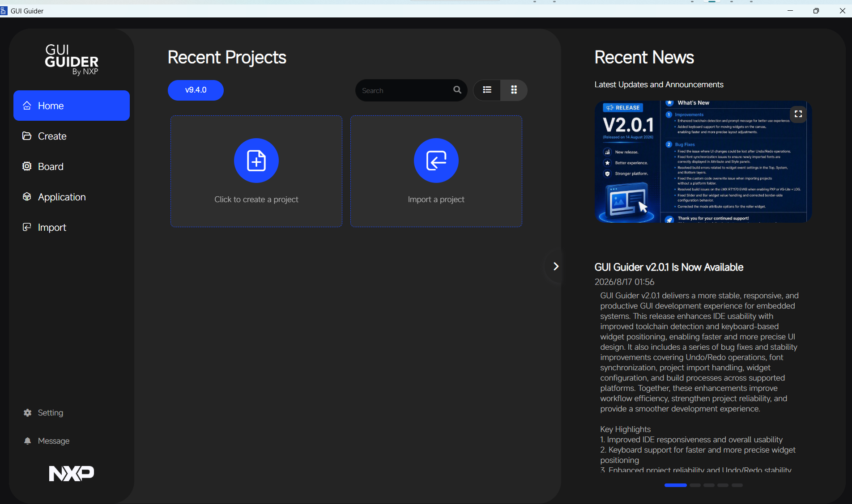The width and height of the screenshot is (852, 504).
Task: Open the Application section
Action: (x=72, y=197)
